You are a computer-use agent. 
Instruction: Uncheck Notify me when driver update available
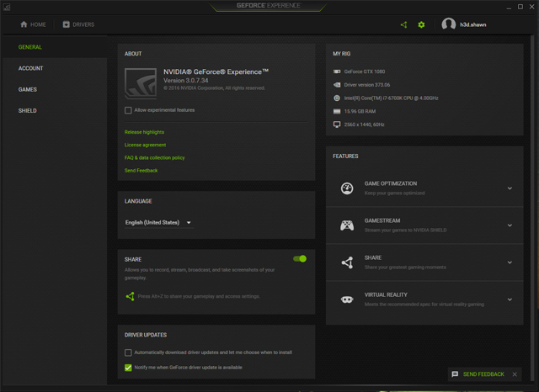click(128, 368)
